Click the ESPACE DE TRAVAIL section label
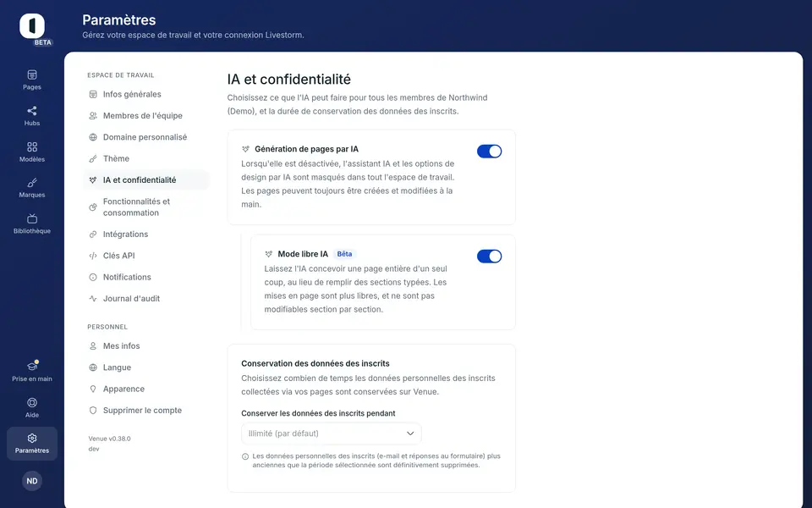The height and width of the screenshot is (508, 812). coord(121,75)
